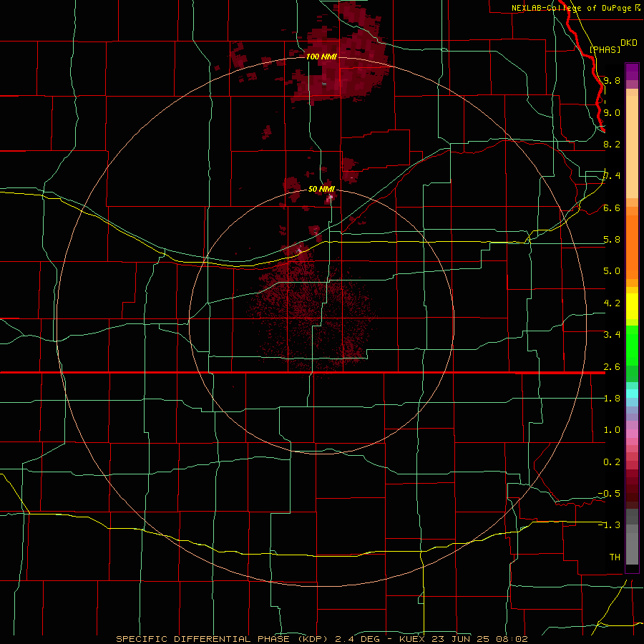Click the DKD label above the legend

[628, 43]
